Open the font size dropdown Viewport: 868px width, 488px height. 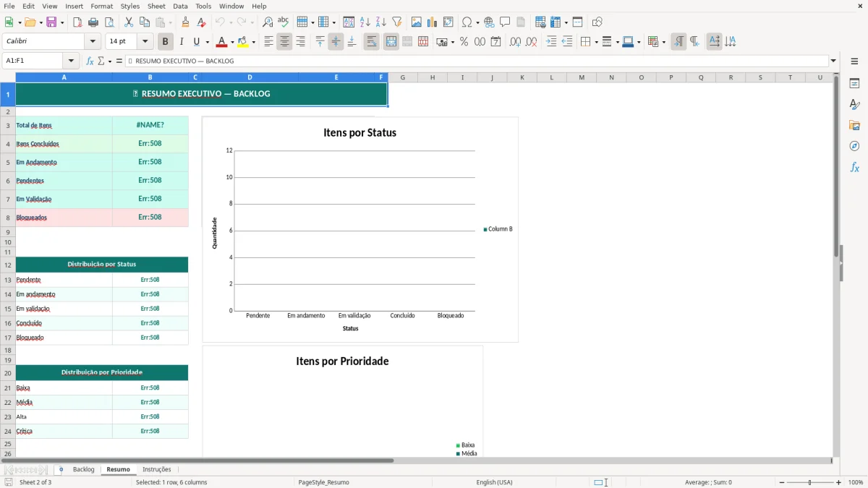[145, 42]
